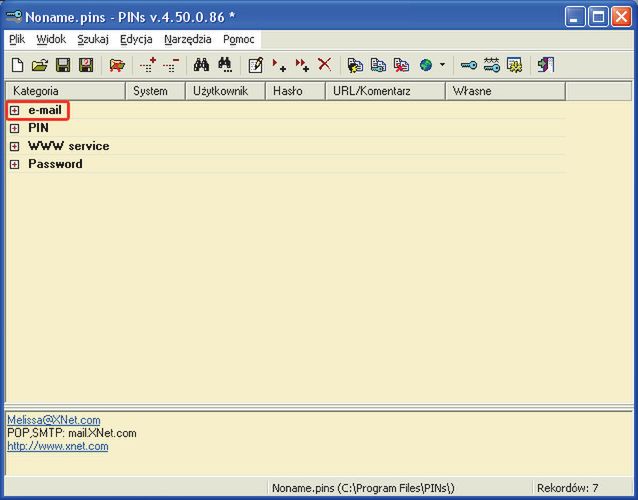Open the Pomoc menu
This screenshot has height=500, width=638.
[238, 39]
